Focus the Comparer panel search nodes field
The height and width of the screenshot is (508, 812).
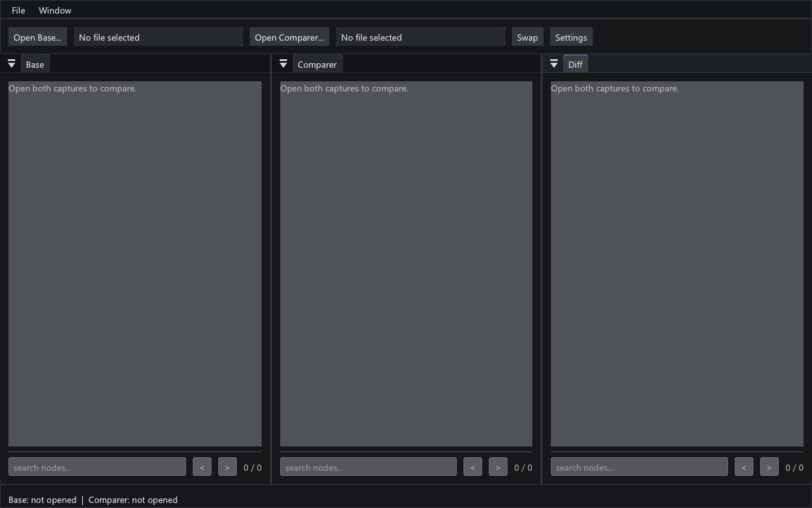368,467
